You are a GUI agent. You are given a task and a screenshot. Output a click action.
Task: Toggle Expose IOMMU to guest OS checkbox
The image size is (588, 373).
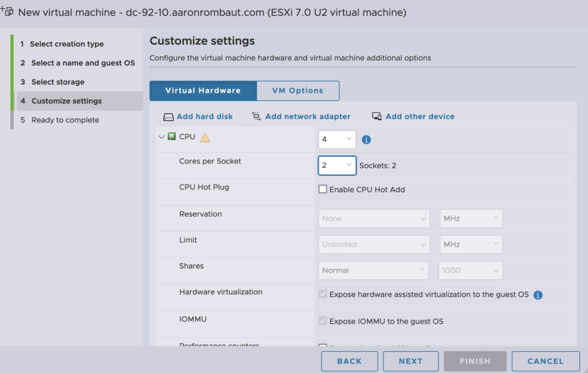[323, 321]
